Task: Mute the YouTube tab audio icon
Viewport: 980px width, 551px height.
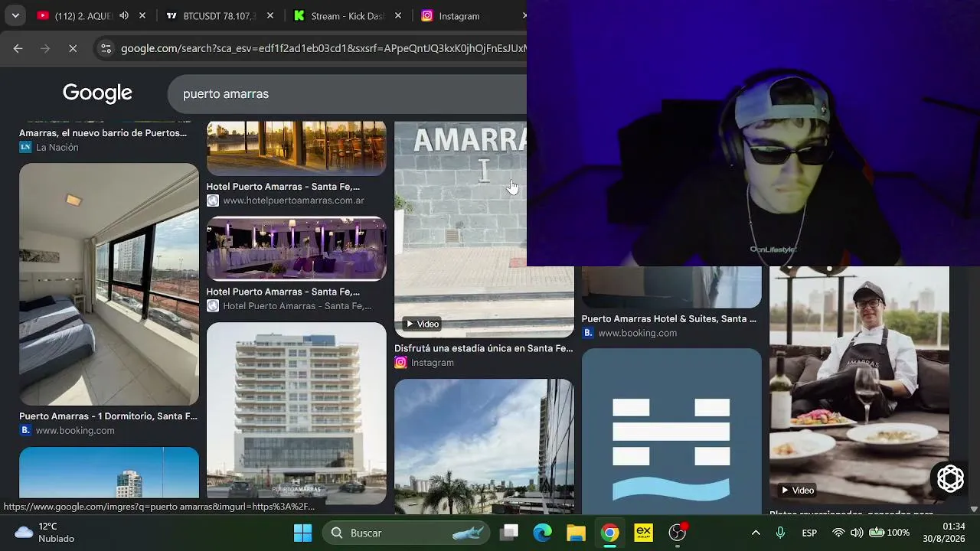Action: pyautogui.click(x=124, y=15)
